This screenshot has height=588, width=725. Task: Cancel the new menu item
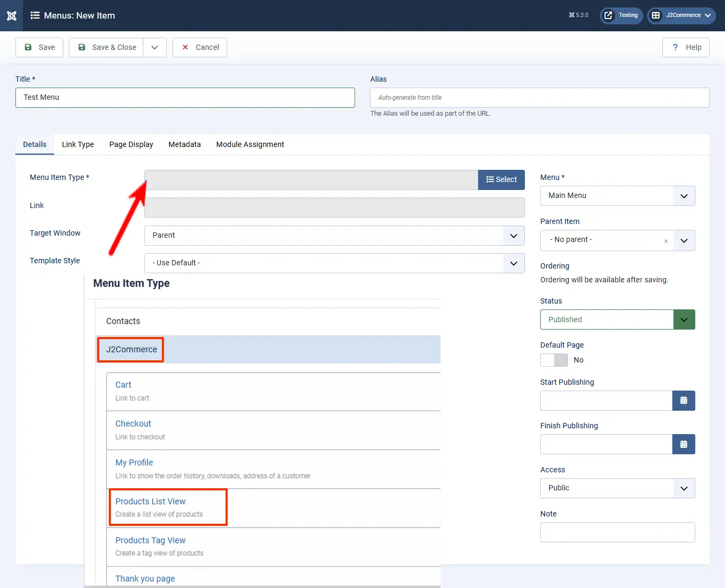(x=200, y=47)
